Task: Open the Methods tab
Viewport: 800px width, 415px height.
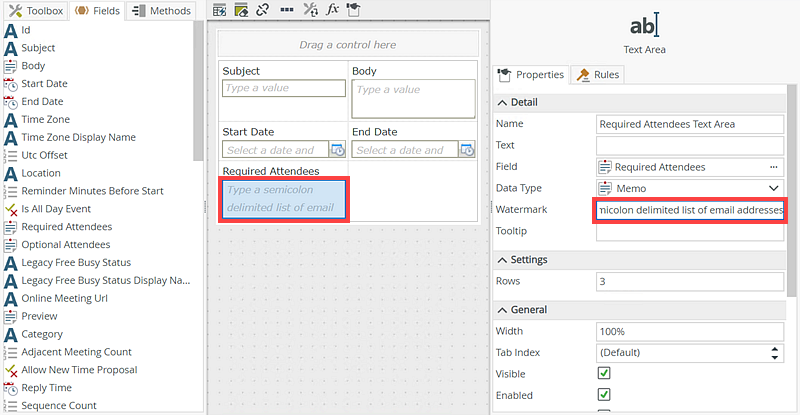Action: pyautogui.click(x=161, y=11)
